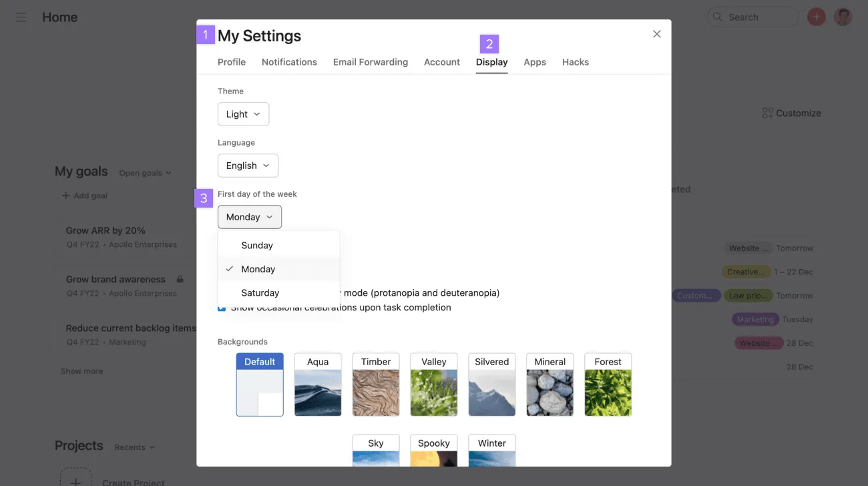Select Saturday as first day of week
Viewport: 868px width, 486px height.
[x=260, y=292]
